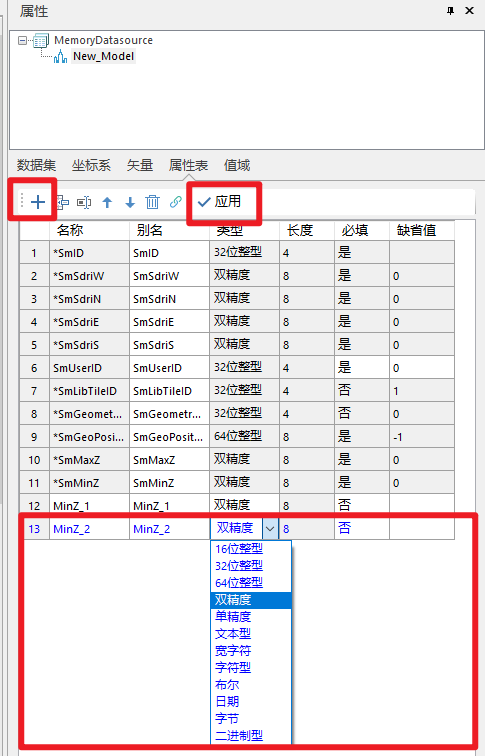
Task: Click the link icon in field toolbar
Action: click(x=175, y=202)
